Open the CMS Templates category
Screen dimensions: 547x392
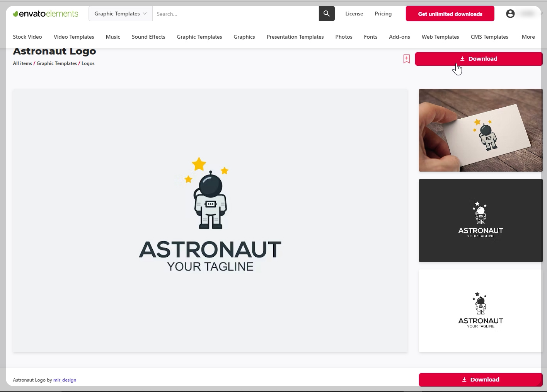click(x=489, y=37)
